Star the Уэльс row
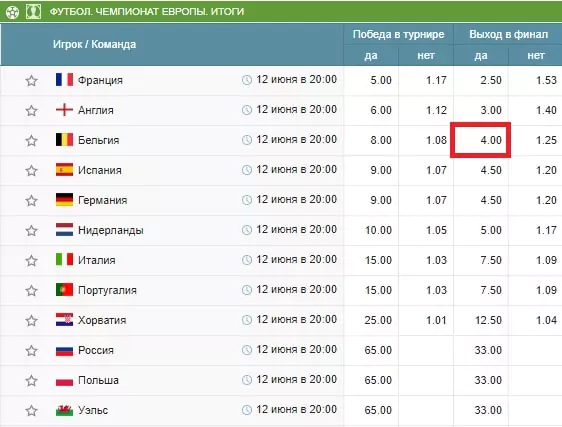This screenshot has width=562, height=427. [x=32, y=411]
